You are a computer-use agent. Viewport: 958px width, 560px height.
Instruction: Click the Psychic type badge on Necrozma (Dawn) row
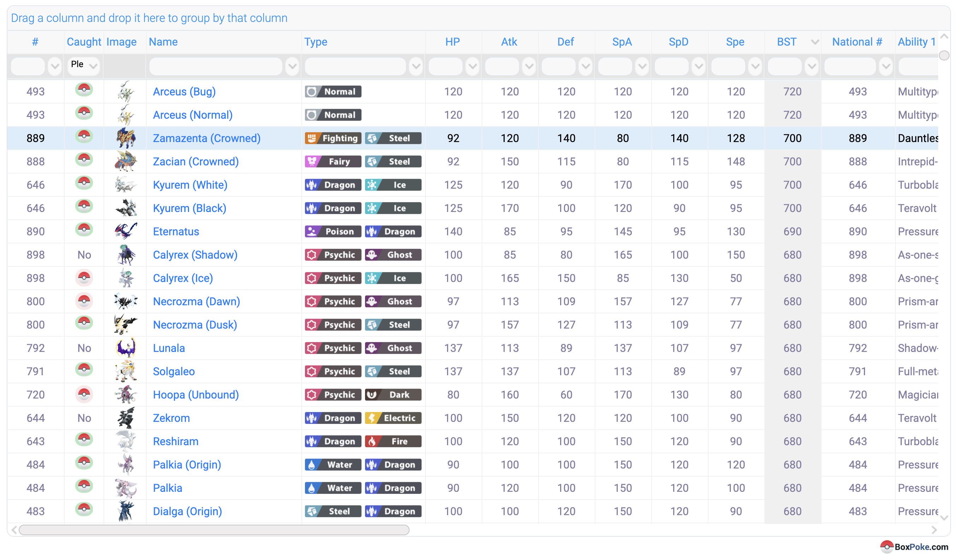click(x=333, y=301)
